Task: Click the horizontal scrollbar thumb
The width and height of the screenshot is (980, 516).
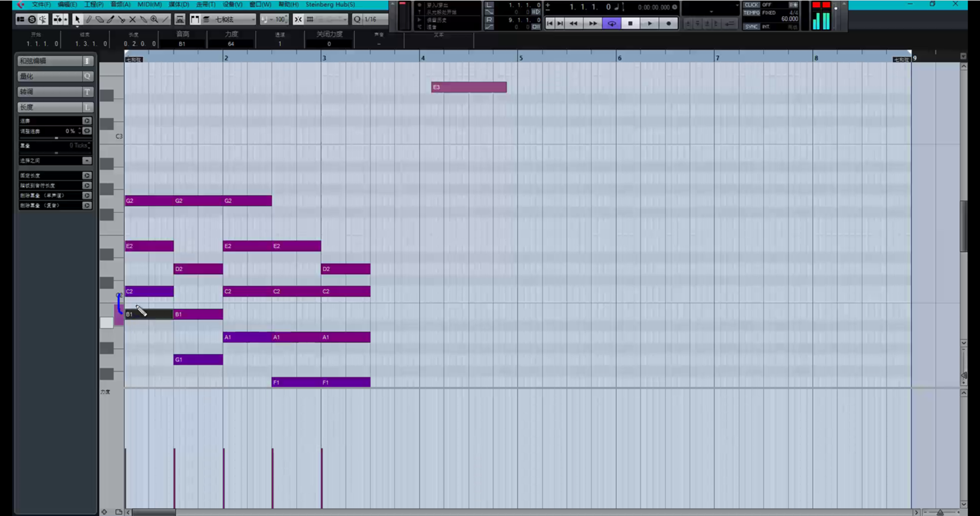Action: 154,512
